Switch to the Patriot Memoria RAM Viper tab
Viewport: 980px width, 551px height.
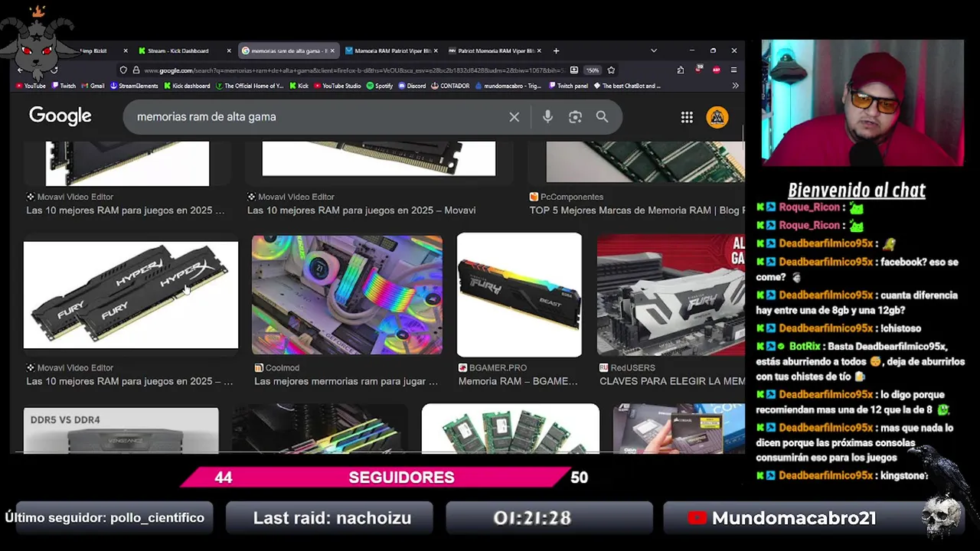click(x=494, y=51)
